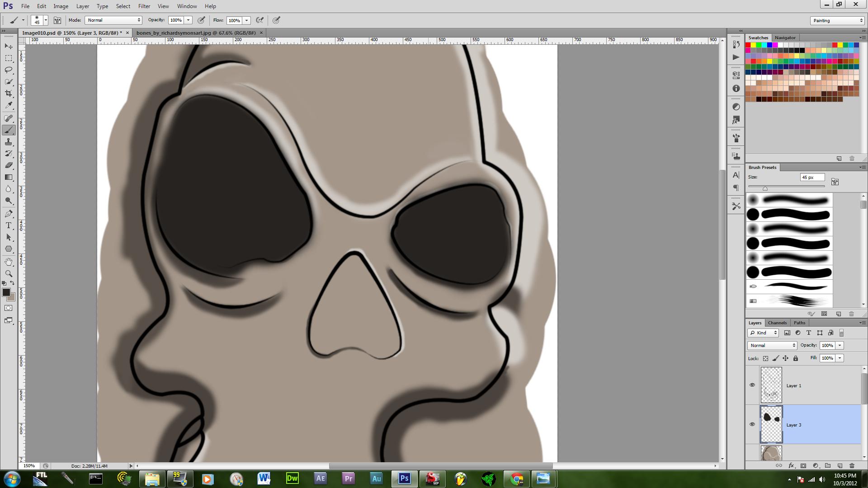Open the Character panel icon
868x488 pixels.
tap(736, 175)
